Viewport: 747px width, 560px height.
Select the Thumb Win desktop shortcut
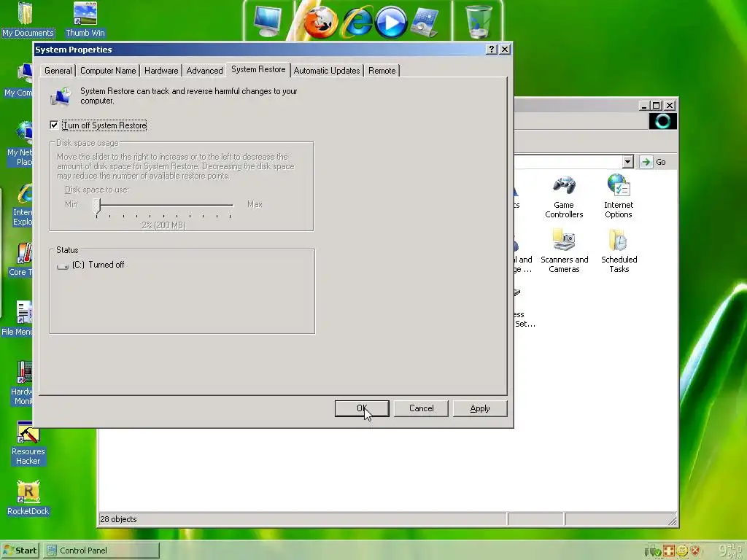[85, 20]
